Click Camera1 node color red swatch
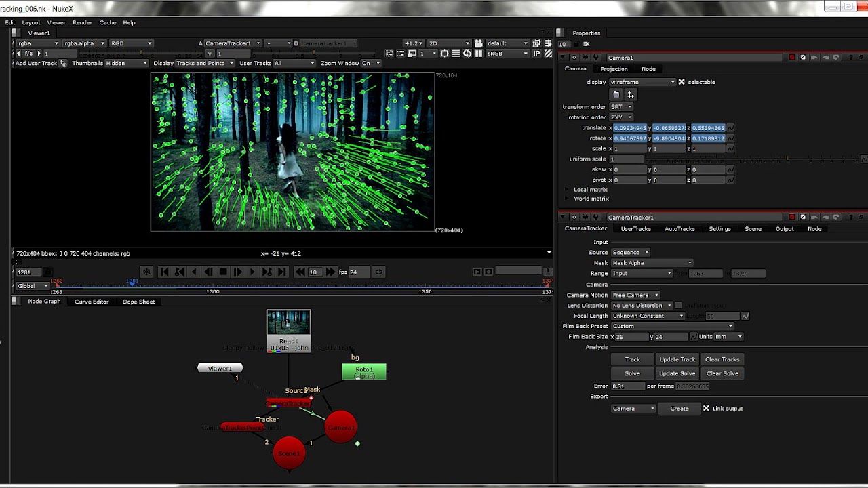This screenshot has height=488, width=868. [791, 58]
